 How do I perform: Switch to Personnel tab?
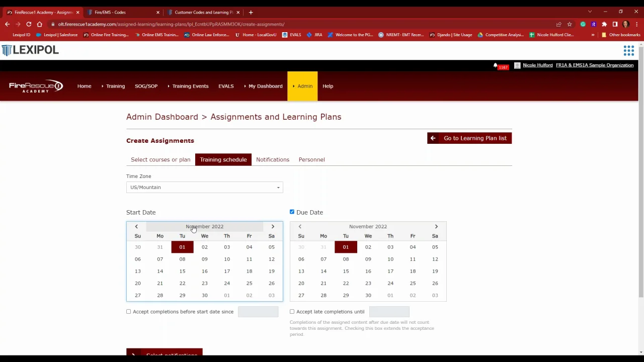pyautogui.click(x=311, y=159)
